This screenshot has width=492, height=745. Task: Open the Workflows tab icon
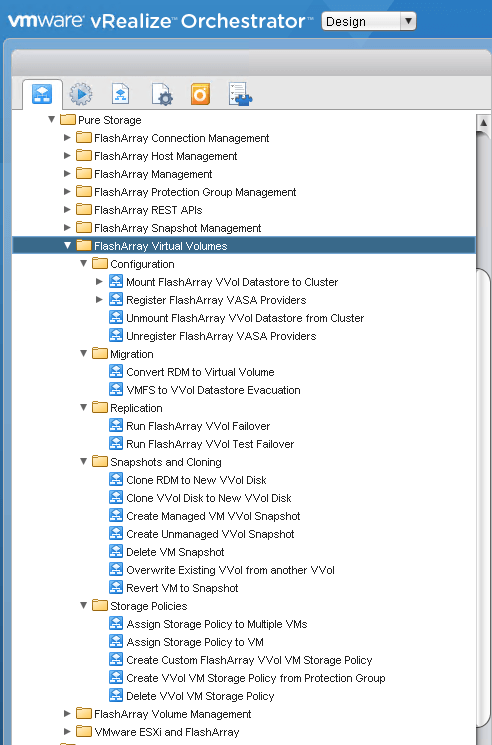(x=42, y=94)
